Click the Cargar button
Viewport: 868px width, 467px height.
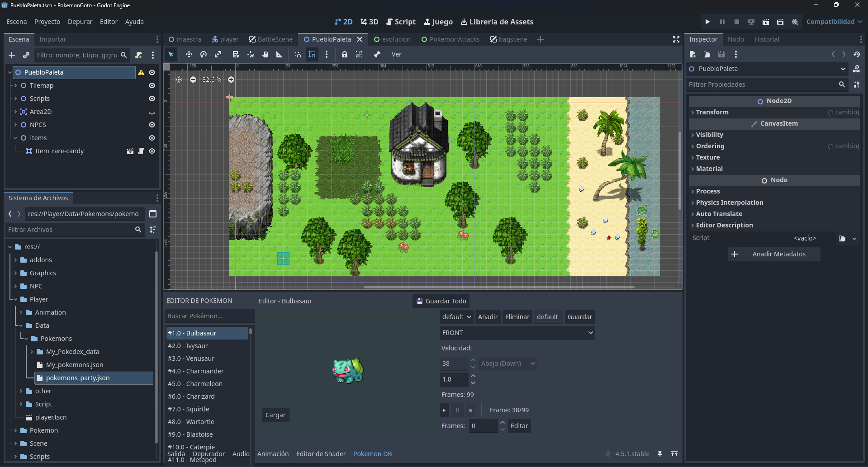click(275, 415)
